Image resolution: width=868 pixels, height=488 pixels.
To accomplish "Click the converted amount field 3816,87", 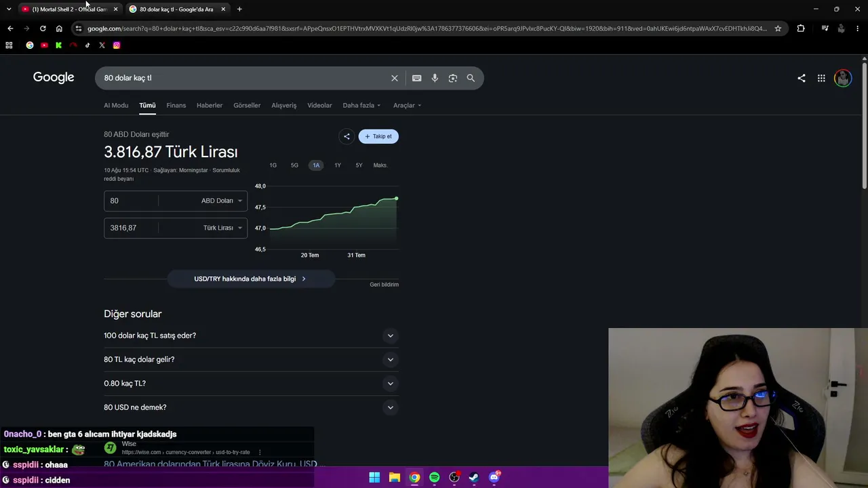I will tap(131, 228).
